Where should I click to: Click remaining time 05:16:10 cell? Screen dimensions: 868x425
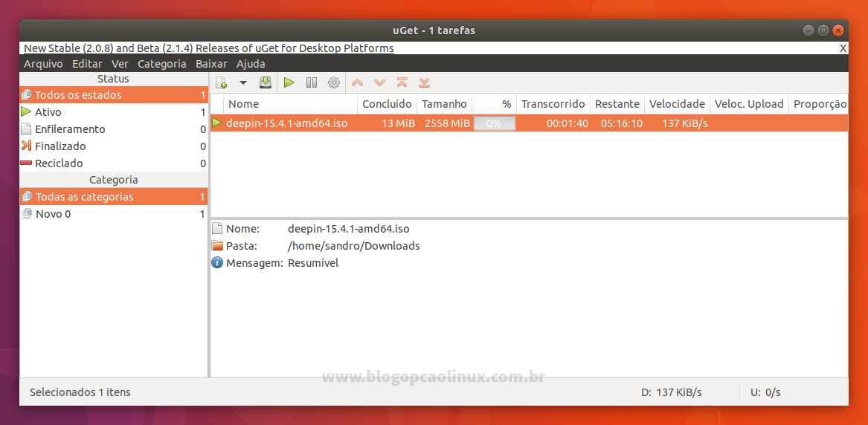(622, 123)
